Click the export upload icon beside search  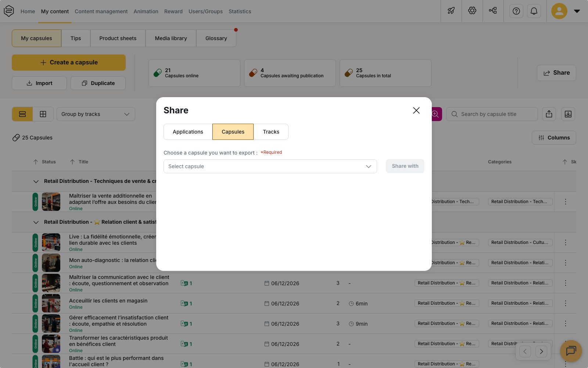click(x=549, y=114)
